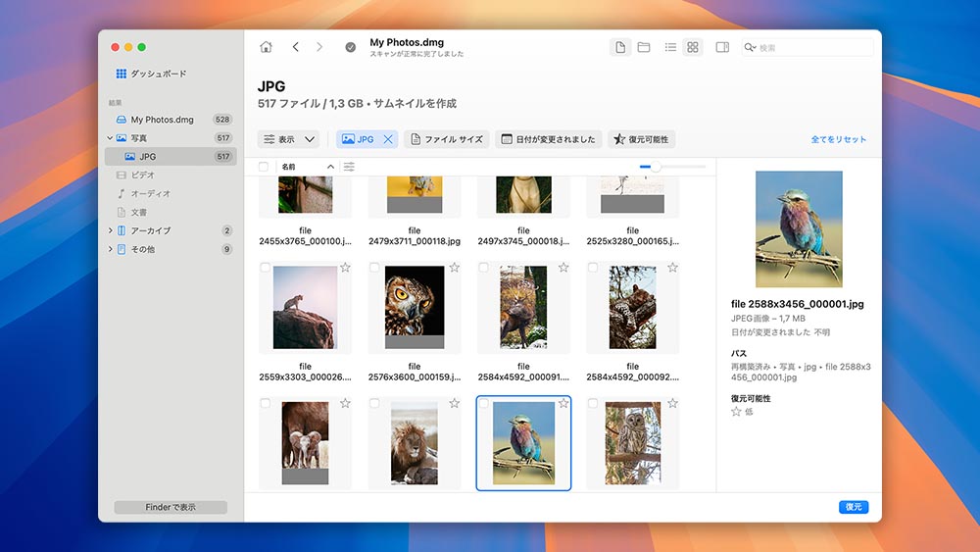
Task: Expand the アーカイブ category chevron
Action: point(110,230)
